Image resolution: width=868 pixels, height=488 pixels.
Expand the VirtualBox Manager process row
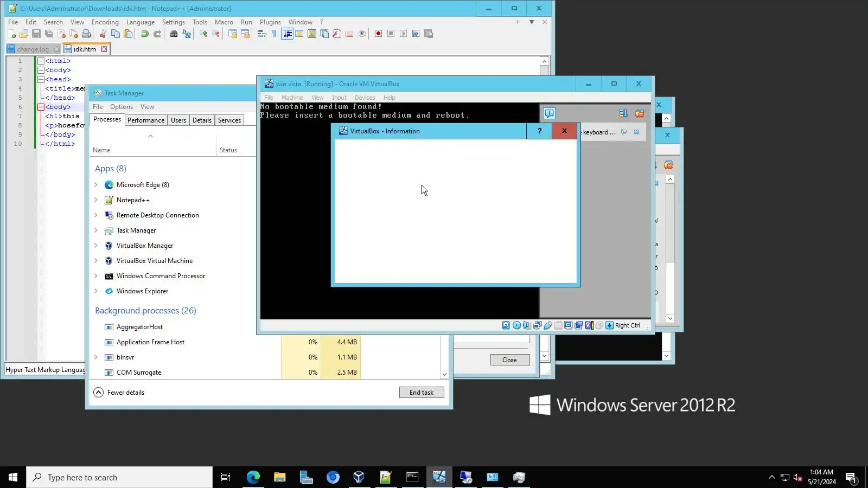pyautogui.click(x=96, y=246)
